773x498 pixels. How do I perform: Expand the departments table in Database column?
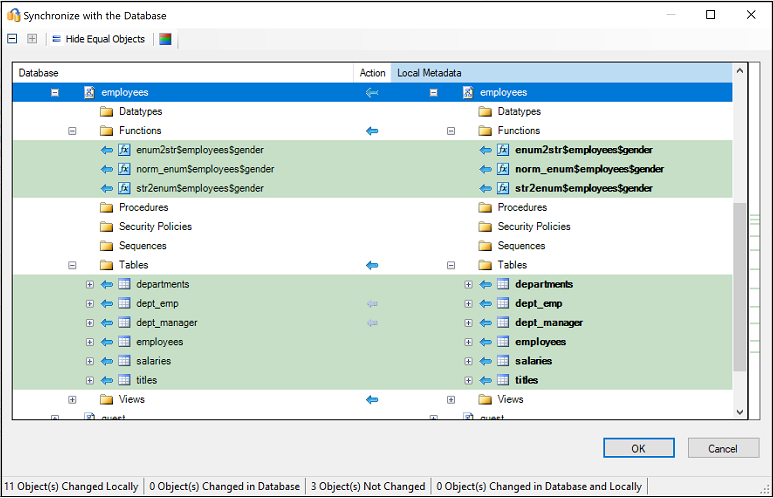click(x=89, y=285)
